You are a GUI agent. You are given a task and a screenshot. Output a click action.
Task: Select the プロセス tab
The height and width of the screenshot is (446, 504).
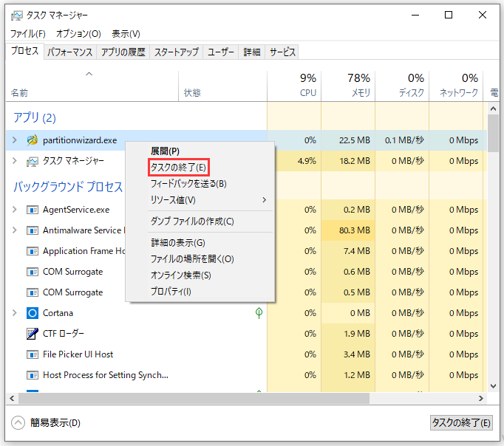click(x=24, y=51)
